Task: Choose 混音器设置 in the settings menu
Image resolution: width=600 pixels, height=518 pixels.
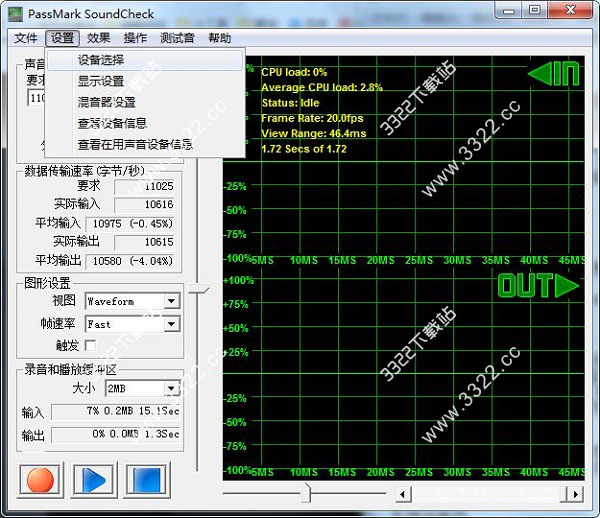Action: 106,103
